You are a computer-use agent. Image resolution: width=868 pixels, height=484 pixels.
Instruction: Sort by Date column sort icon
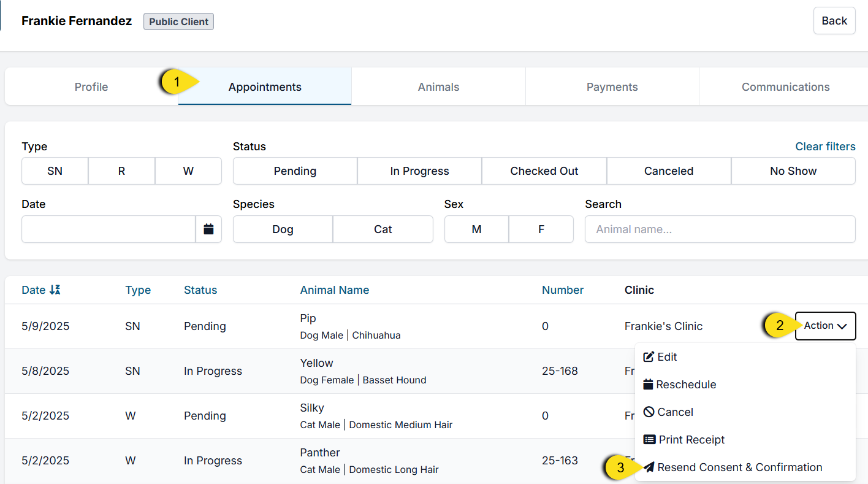55,290
